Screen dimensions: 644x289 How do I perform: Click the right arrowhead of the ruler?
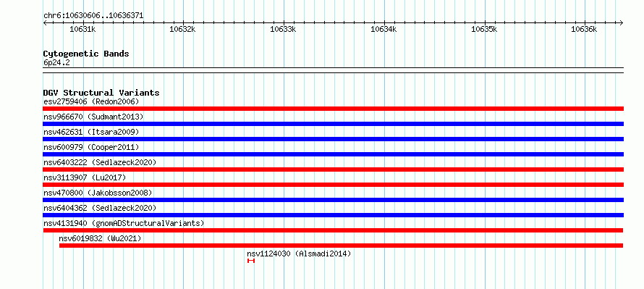pyautogui.click(x=622, y=22)
